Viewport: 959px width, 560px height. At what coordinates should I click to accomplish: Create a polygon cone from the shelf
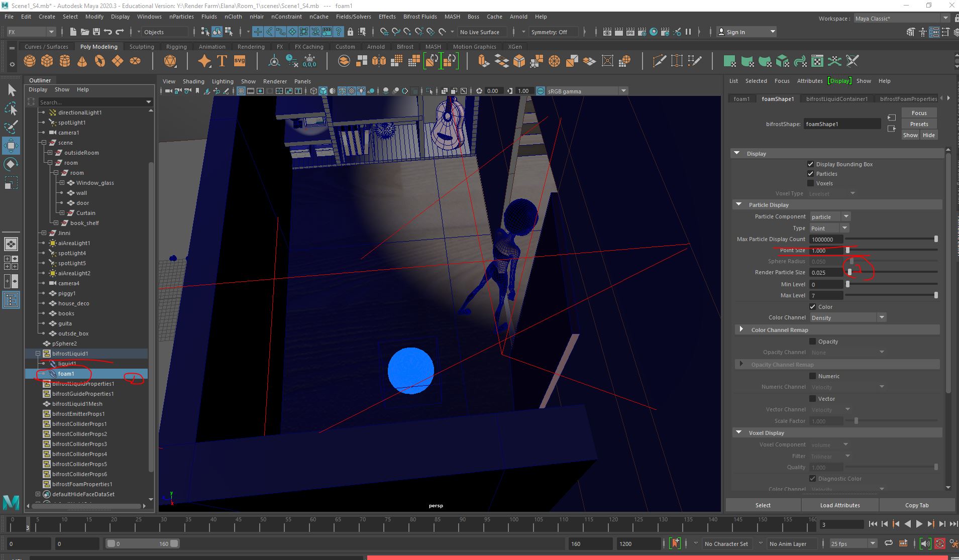tap(82, 61)
